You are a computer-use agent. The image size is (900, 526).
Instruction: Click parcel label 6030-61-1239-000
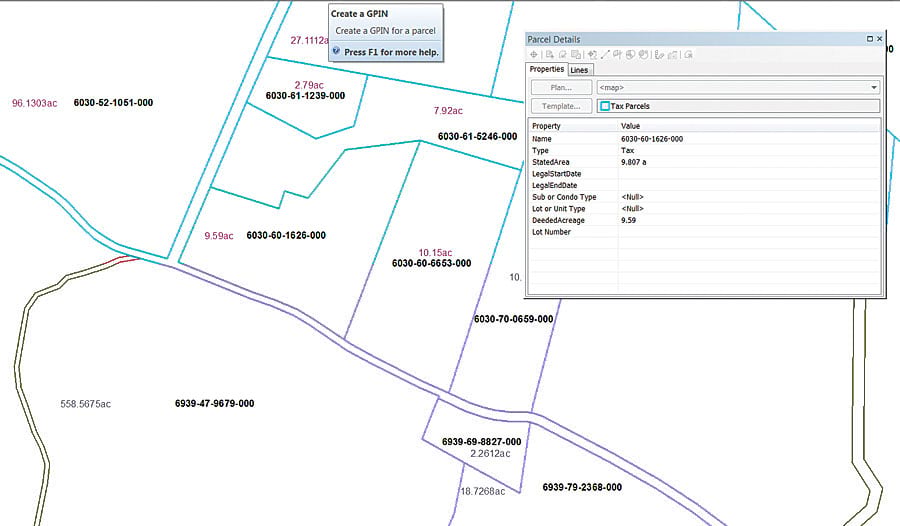click(305, 96)
